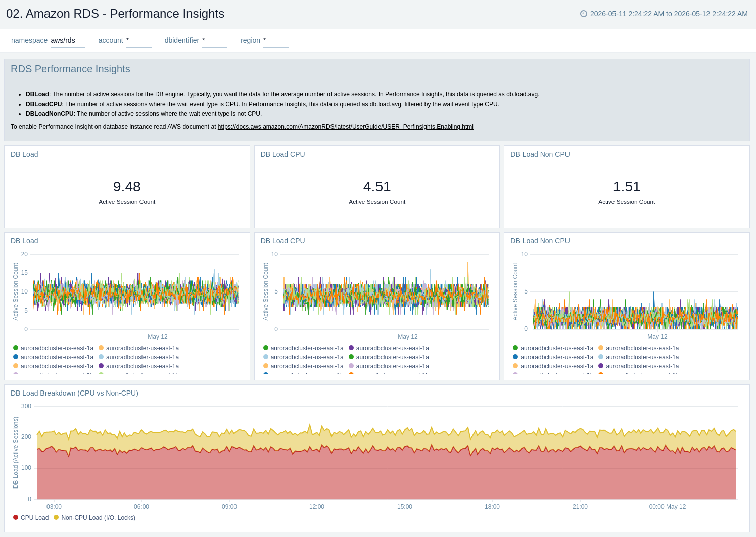756x537 pixels.
Task: Open the dashboard time range 2026-05-11 to 2026-05-12
Action: [x=669, y=14]
